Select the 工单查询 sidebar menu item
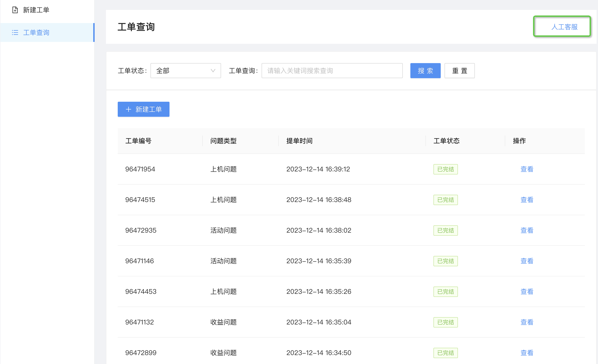This screenshot has width=598, height=364. pos(47,32)
